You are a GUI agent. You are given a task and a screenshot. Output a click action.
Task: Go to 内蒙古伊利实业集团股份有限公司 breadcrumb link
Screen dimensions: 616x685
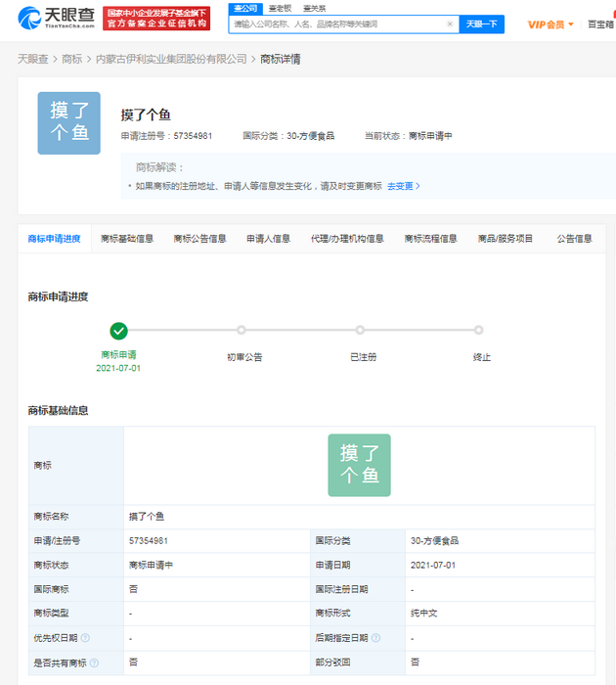(x=171, y=60)
